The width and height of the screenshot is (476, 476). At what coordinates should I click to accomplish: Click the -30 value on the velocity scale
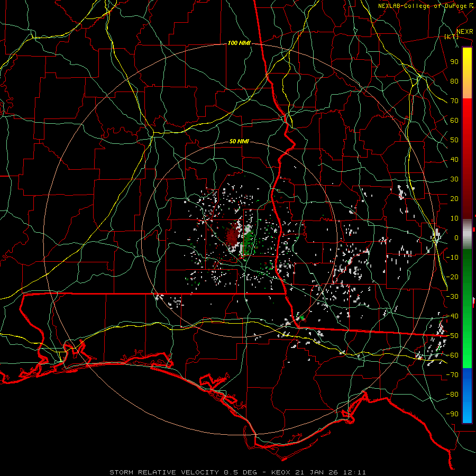(x=452, y=297)
